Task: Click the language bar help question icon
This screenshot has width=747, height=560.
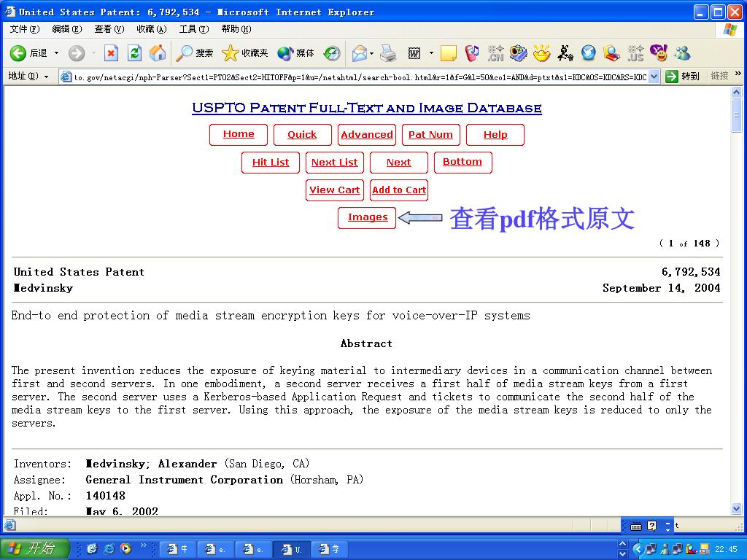Action: point(651,526)
